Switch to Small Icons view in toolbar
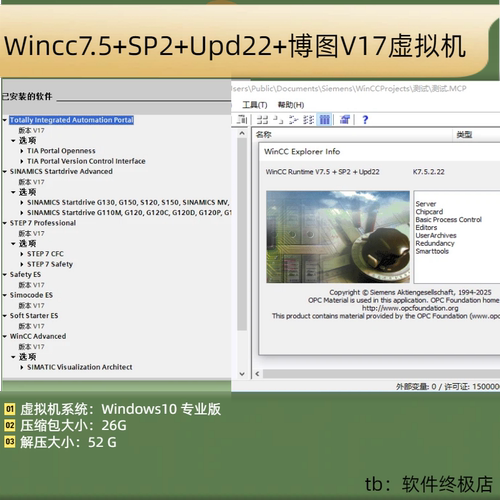This screenshot has width=500, height=500. pos(278,120)
